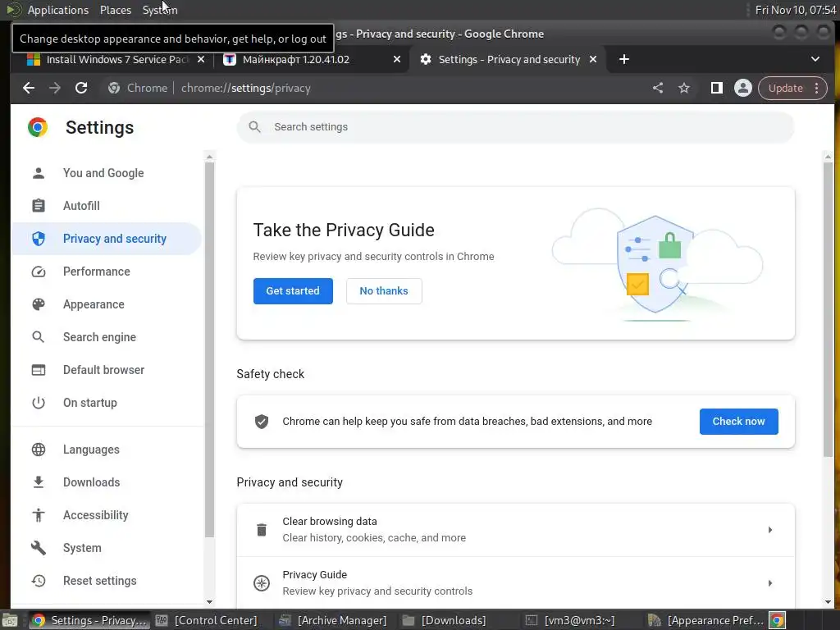Expand the Clear browsing data row arrow
Screen dimensions: 840x630
click(769, 530)
